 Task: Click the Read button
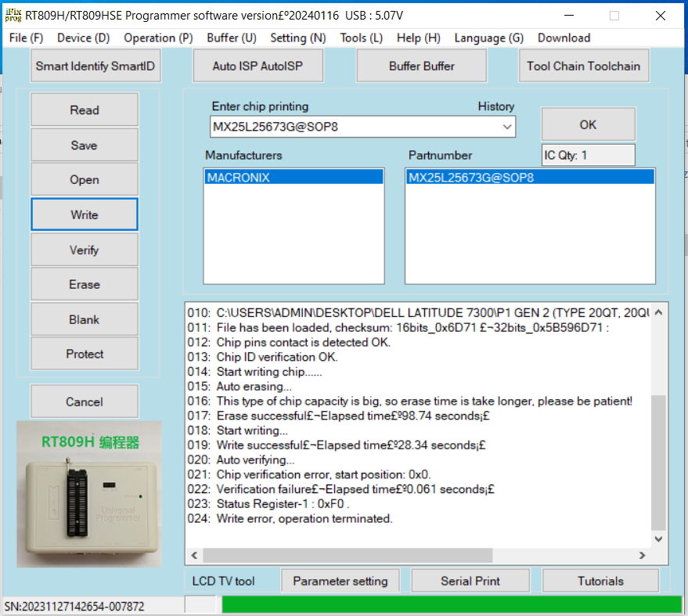(x=85, y=110)
